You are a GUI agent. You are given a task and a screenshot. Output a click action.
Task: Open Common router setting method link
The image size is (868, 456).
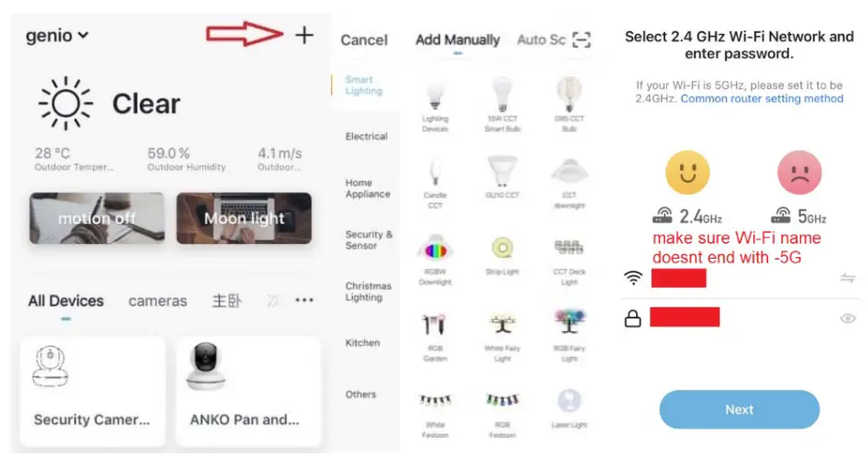(762, 98)
